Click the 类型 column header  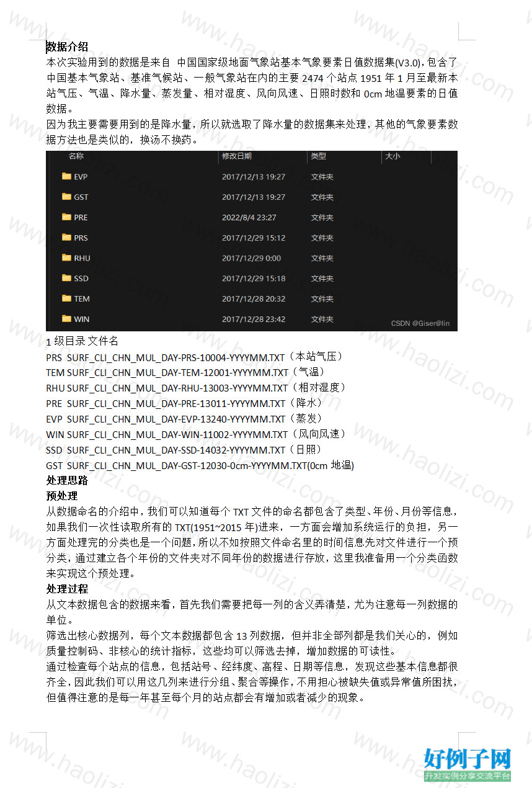tap(319, 156)
